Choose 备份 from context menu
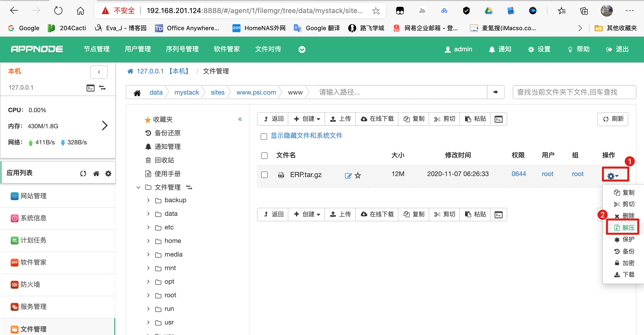The image size is (644, 335). pyautogui.click(x=624, y=251)
